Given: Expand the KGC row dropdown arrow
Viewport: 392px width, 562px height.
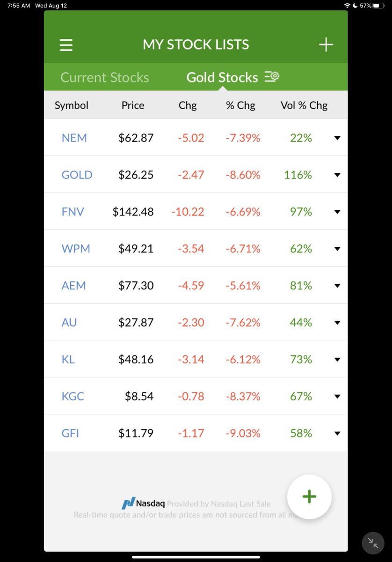Looking at the screenshot, I should (337, 397).
